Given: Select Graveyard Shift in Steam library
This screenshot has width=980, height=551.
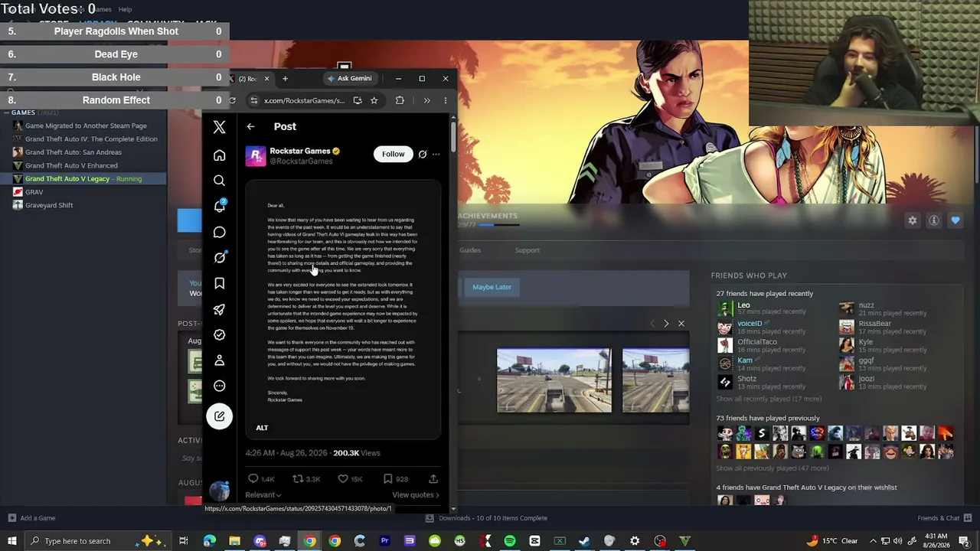Looking at the screenshot, I should [49, 205].
